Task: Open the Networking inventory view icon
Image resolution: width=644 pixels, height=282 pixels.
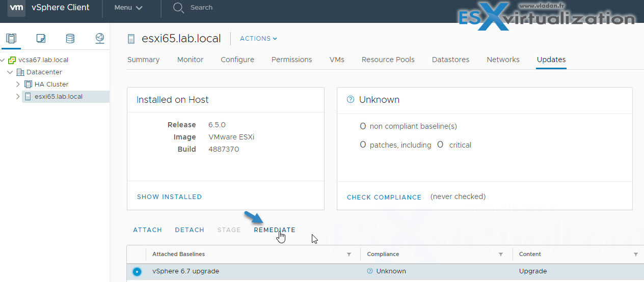Action: pyautogui.click(x=100, y=38)
